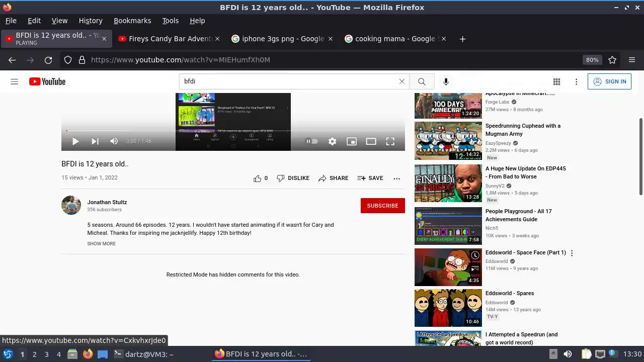Screen dimensions: 644x362
Task: Open player settings gear
Action: pos(332,141)
